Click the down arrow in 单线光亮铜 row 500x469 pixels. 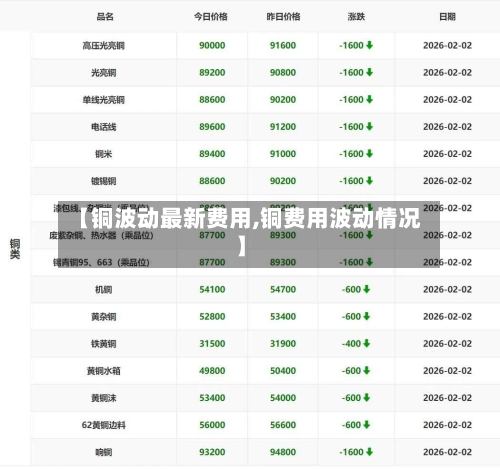(x=369, y=99)
